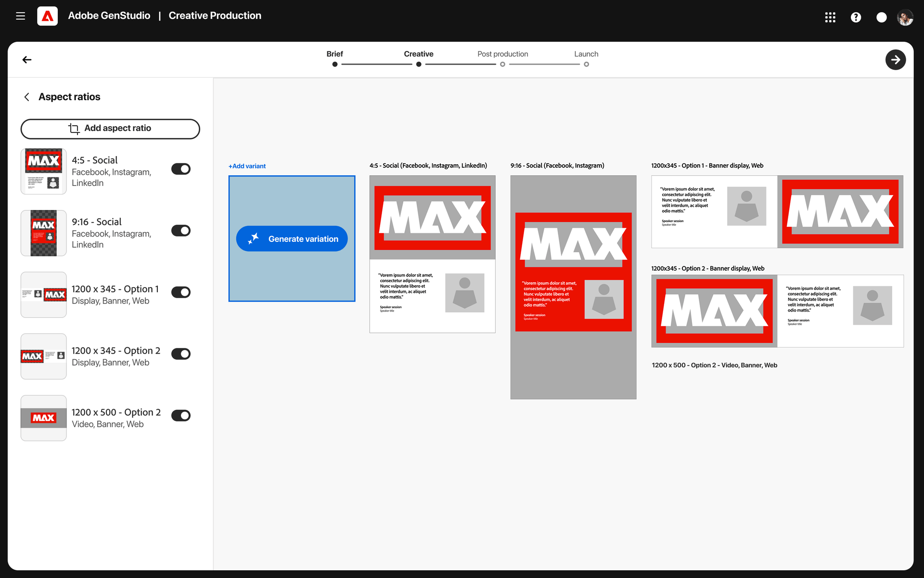Select 1200 x 500 Option 2 sidebar thumbnail
Screen dimensions: 924x578
pyautogui.click(x=44, y=418)
